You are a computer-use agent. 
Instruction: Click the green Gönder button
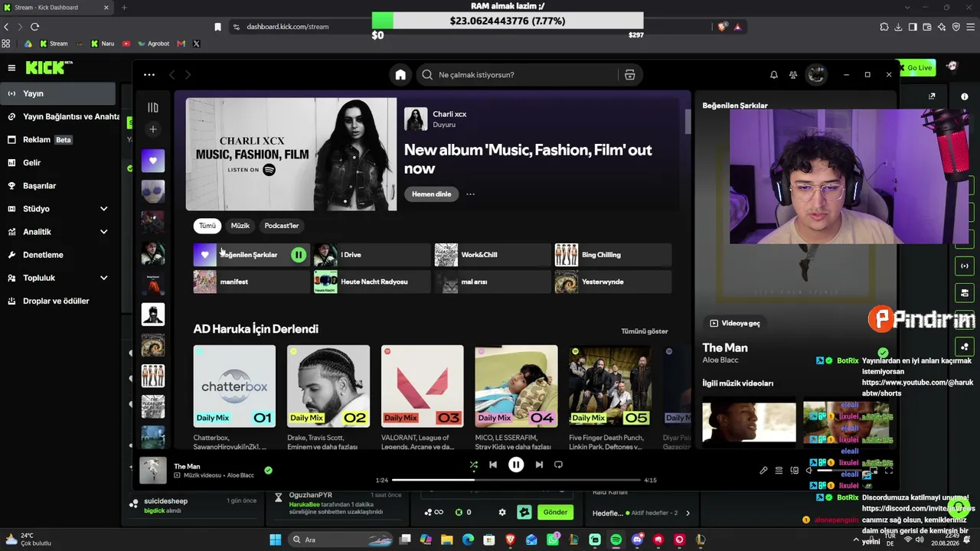click(555, 512)
